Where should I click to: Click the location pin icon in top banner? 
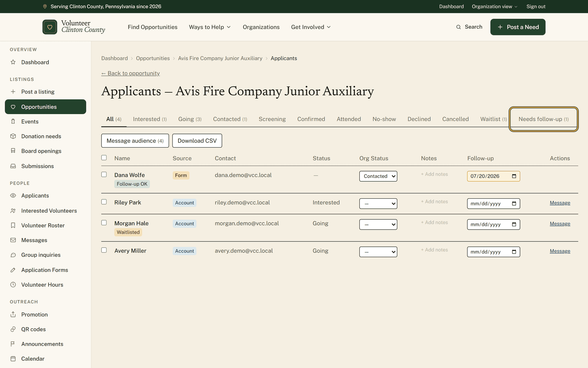(45, 7)
